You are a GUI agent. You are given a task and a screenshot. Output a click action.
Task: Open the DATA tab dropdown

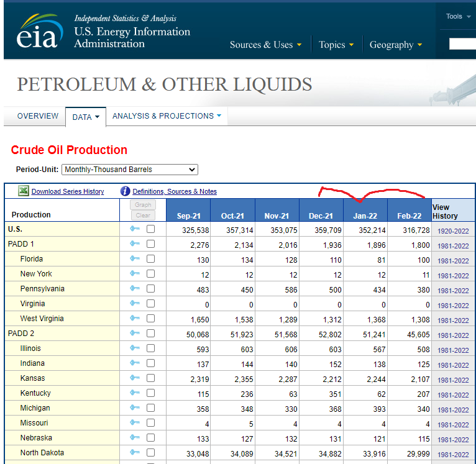(86, 117)
